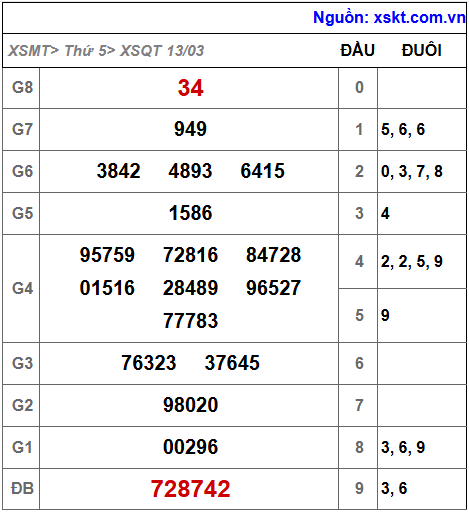Click tail value 4 beside head 3
Image resolution: width=469 pixels, height=514 pixels.
pyautogui.click(x=385, y=213)
